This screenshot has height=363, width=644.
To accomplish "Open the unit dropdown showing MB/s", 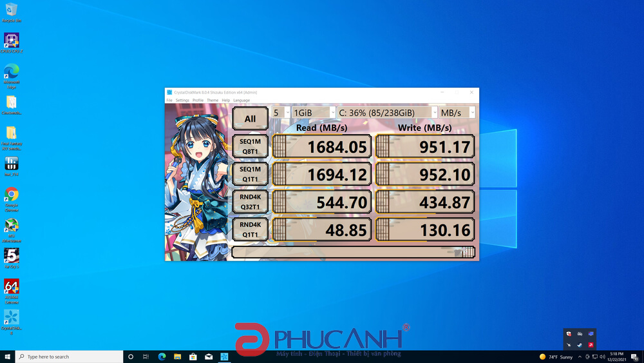I will point(457,113).
